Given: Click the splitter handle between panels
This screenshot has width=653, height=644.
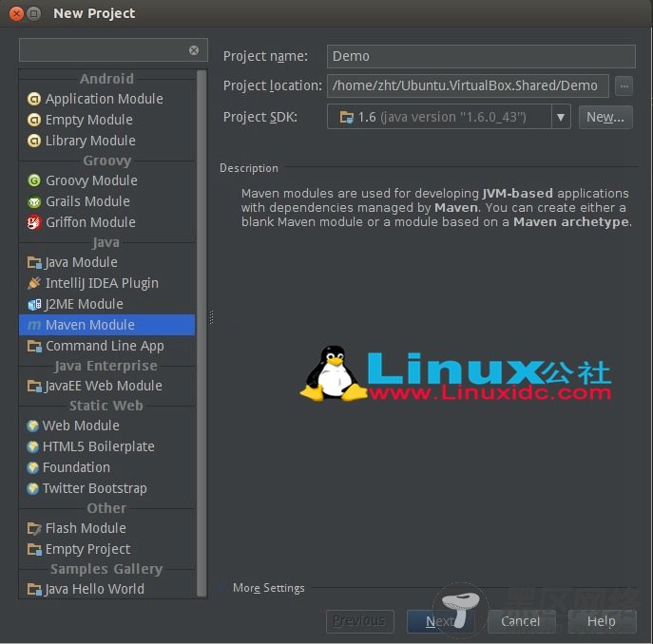Looking at the screenshot, I should (x=212, y=317).
